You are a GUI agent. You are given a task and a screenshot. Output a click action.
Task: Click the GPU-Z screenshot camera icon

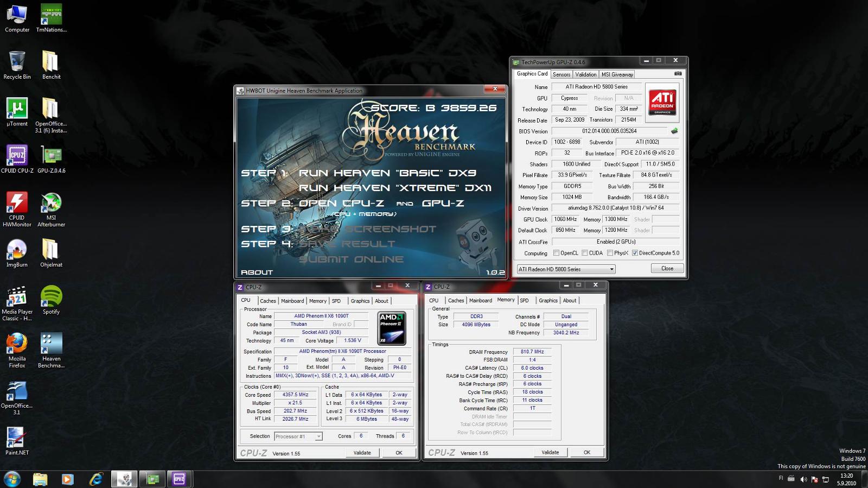[x=678, y=73]
